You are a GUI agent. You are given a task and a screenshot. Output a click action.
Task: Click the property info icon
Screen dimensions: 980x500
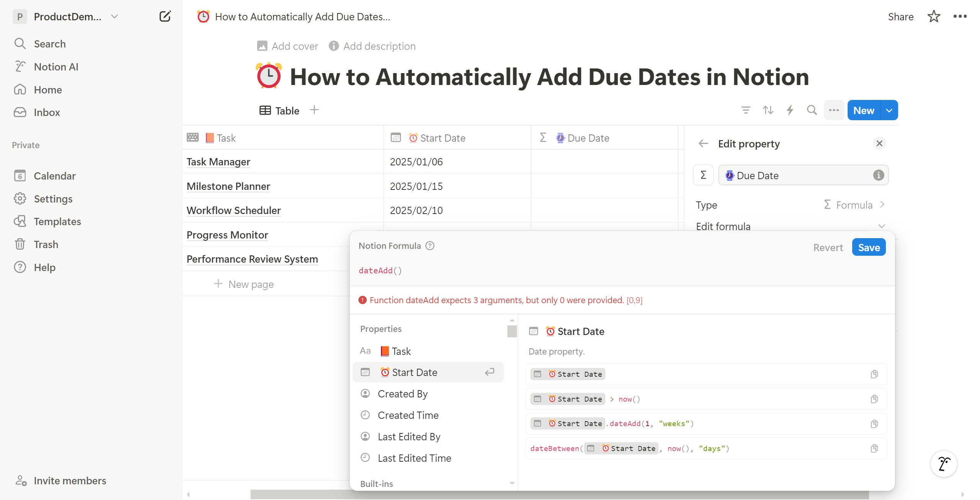coord(878,175)
